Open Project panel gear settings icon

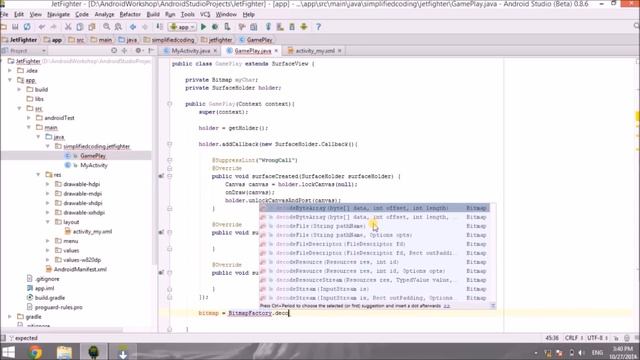click(138, 51)
